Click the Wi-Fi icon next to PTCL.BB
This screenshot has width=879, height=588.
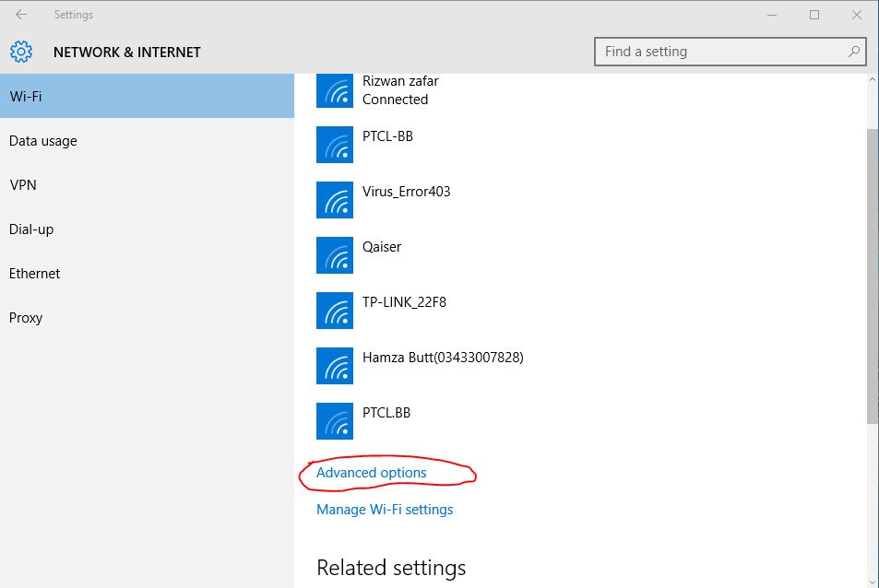pos(335,421)
